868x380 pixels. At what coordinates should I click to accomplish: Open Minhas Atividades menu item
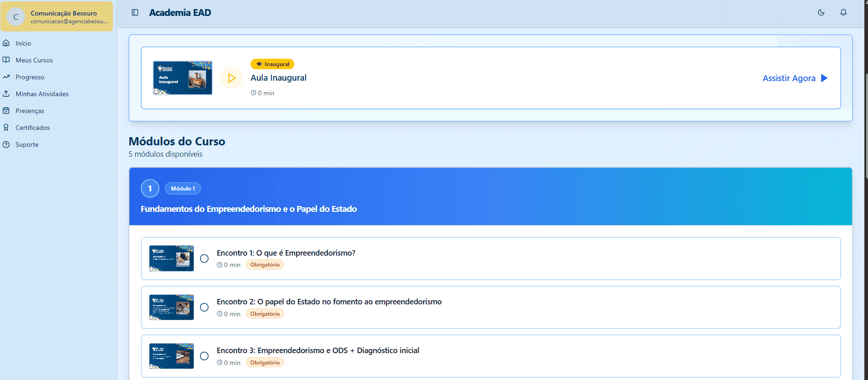coord(42,94)
